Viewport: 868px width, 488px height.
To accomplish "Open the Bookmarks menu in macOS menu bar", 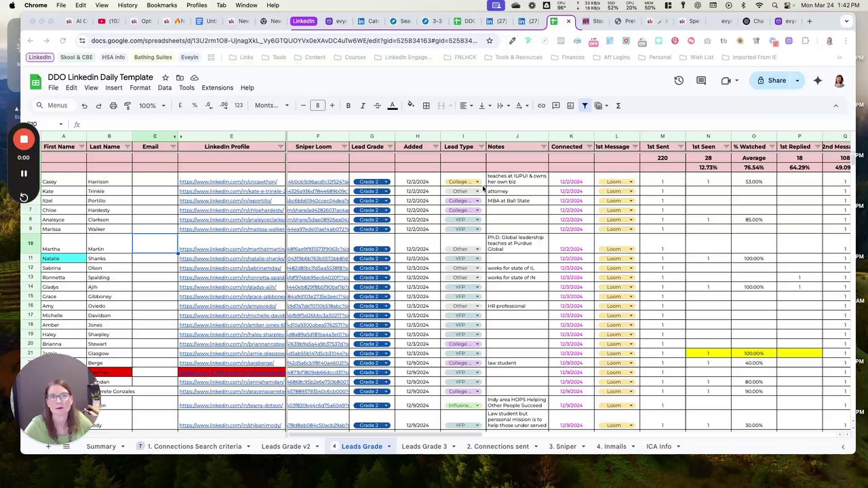I will tap(161, 5).
